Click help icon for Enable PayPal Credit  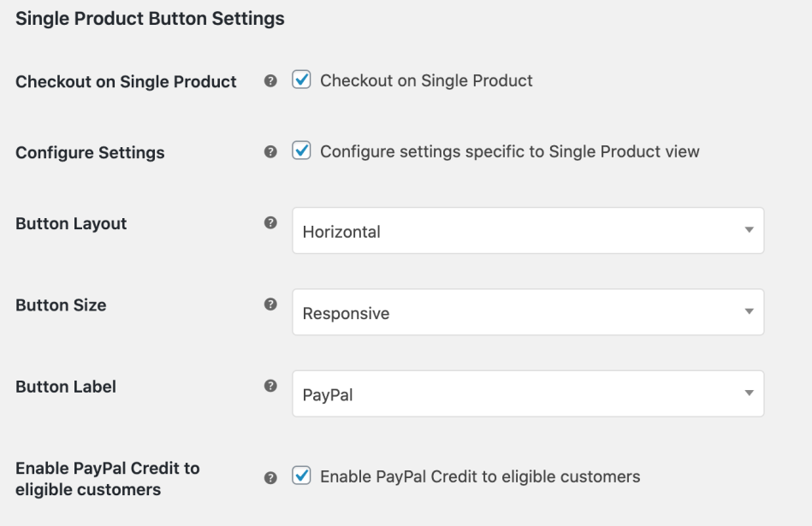point(270,478)
